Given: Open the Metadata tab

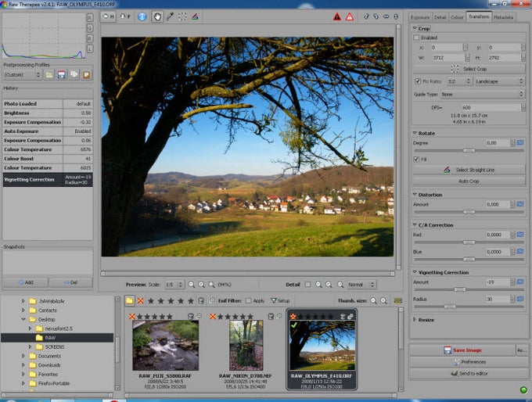Looking at the screenshot, I should click(x=504, y=16).
